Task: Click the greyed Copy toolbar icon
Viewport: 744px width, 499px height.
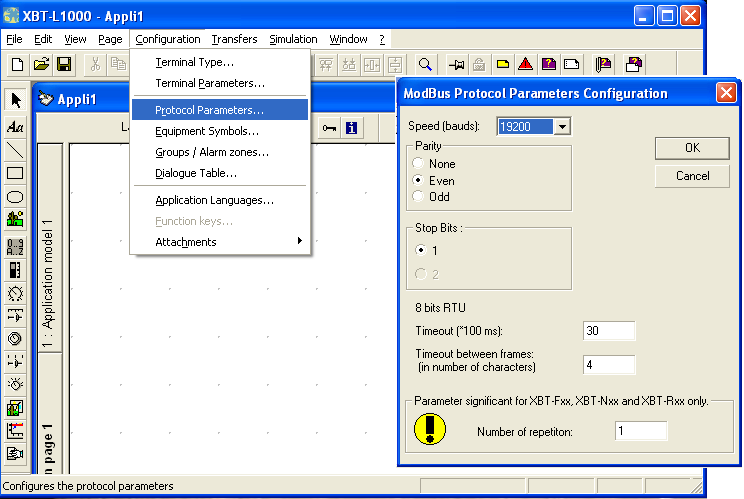Action: point(118,64)
